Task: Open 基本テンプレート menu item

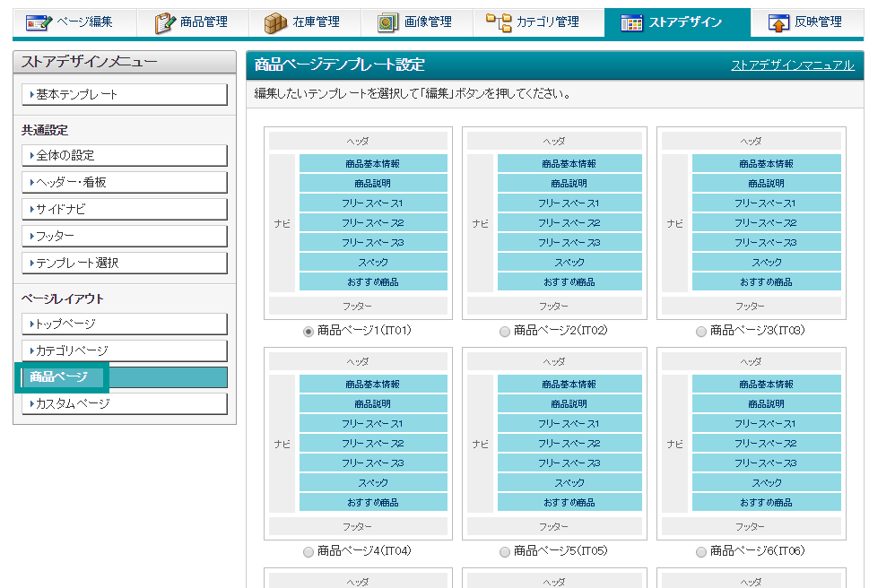Action: click(125, 94)
